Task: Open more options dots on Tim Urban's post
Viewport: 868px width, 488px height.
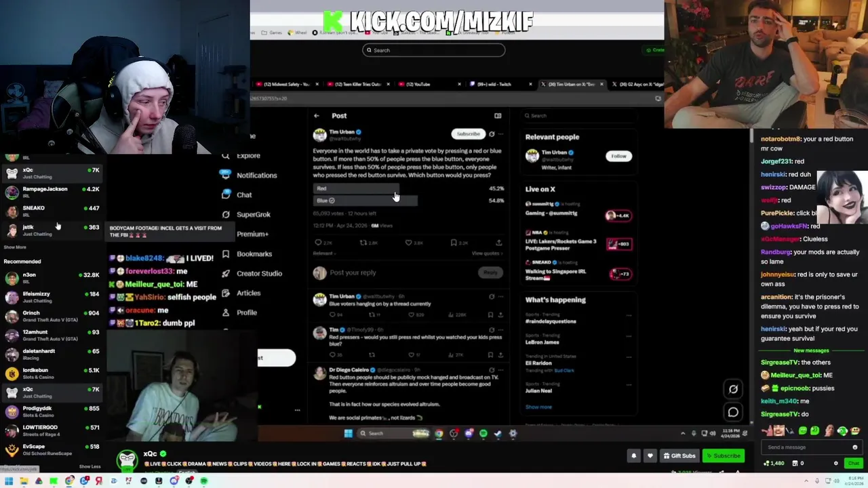Action: coord(500,134)
